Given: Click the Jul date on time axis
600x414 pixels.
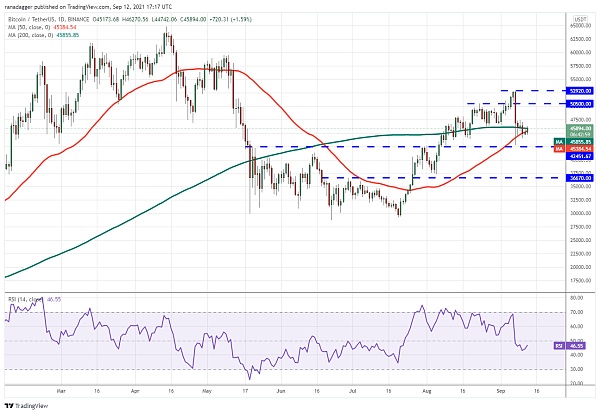Looking at the screenshot, I should click(x=353, y=391).
